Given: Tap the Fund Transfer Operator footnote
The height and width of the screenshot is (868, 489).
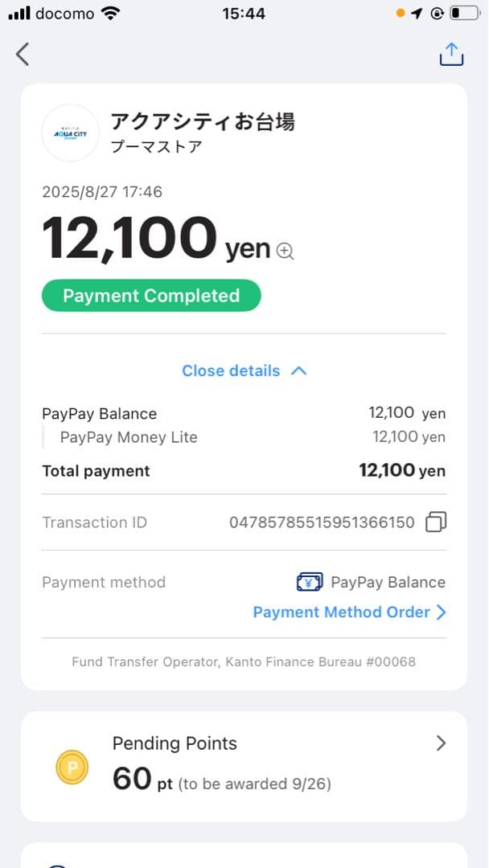Looking at the screenshot, I should [x=244, y=662].
